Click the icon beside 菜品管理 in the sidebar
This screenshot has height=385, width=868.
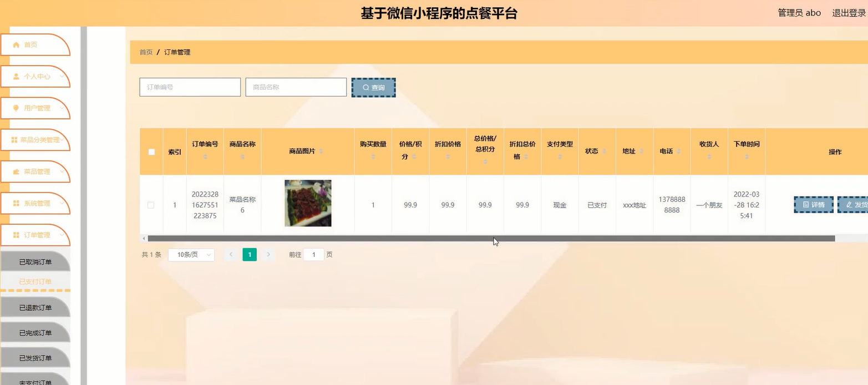pos(16,172)
